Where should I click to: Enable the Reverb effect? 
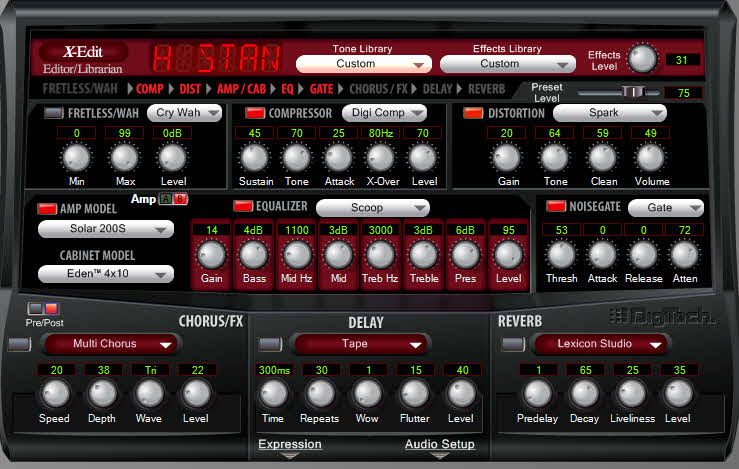pos(513,344)
